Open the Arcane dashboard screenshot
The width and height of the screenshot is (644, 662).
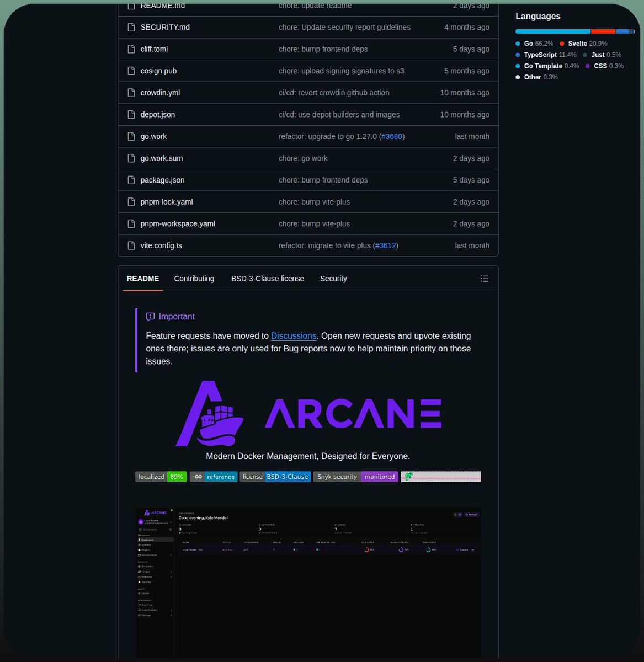308,582
